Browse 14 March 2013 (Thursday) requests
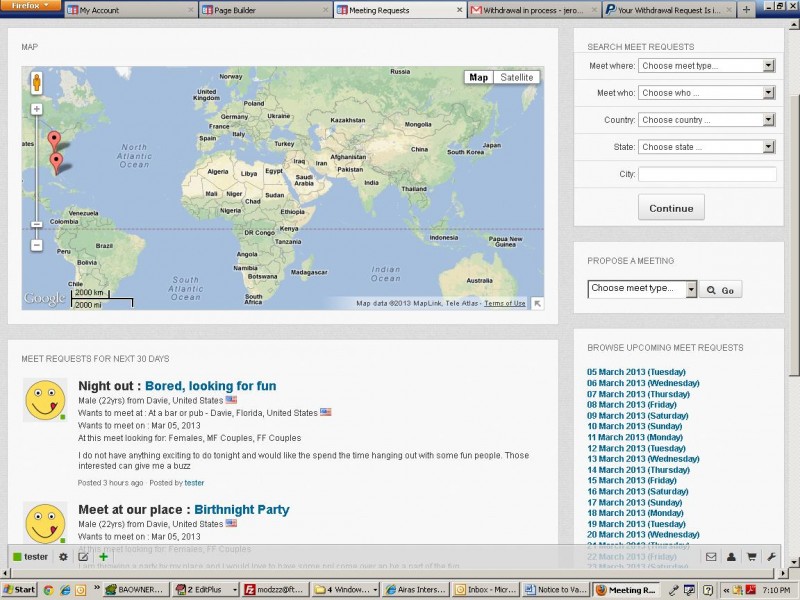Viewport: 800px width, 600px height. (638, 470)
